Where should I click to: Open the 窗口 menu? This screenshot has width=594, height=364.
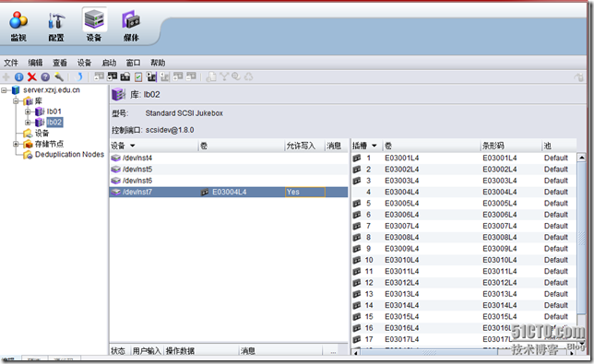click(134, 63)
